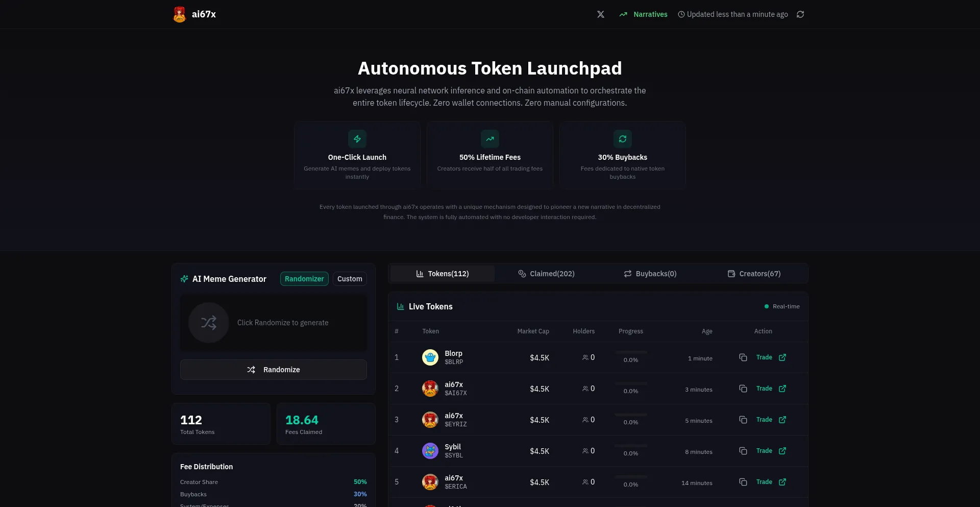The height and width of the screenshot is (507, 980).
Task: Copy the $EYRIZ token address
Action: coord(743,420)
